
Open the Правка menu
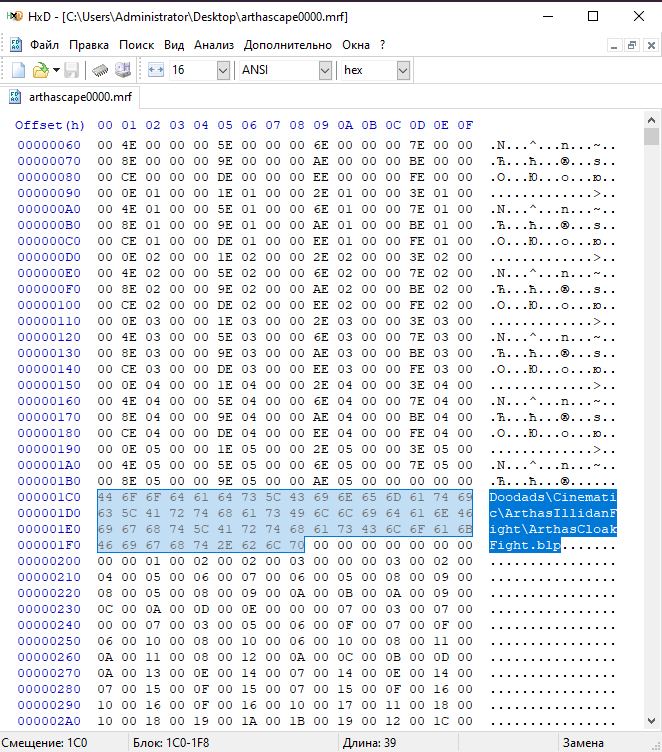coord(89,45)
